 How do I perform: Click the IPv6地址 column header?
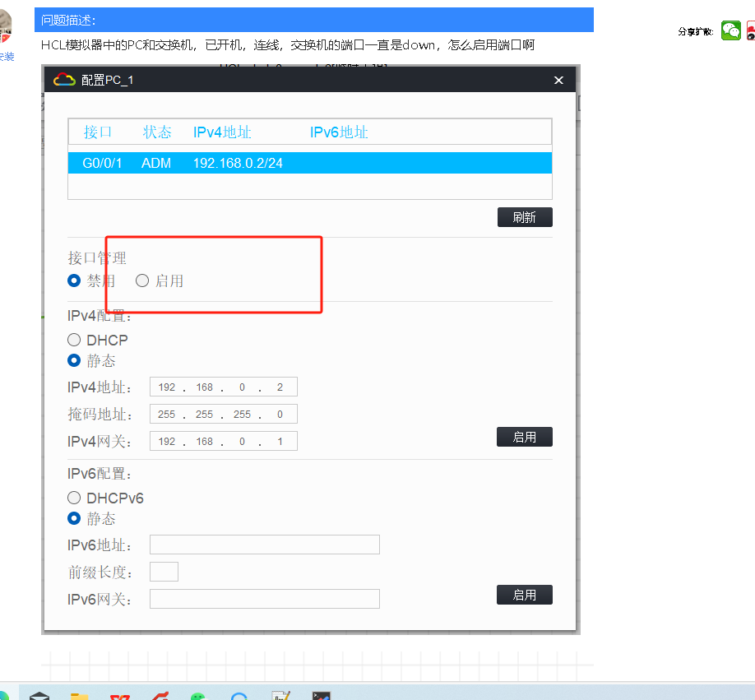339,132
